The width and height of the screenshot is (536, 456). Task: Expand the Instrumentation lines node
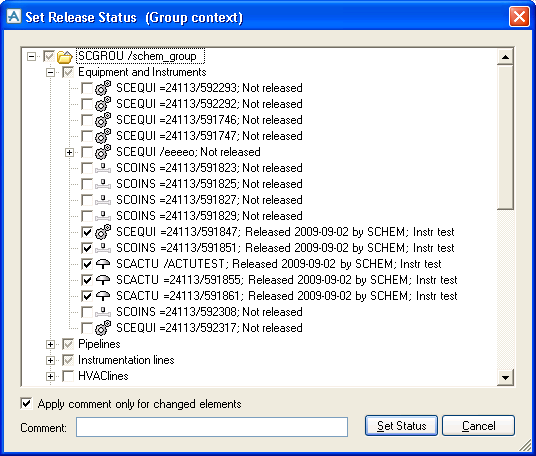tap(50, 360)
